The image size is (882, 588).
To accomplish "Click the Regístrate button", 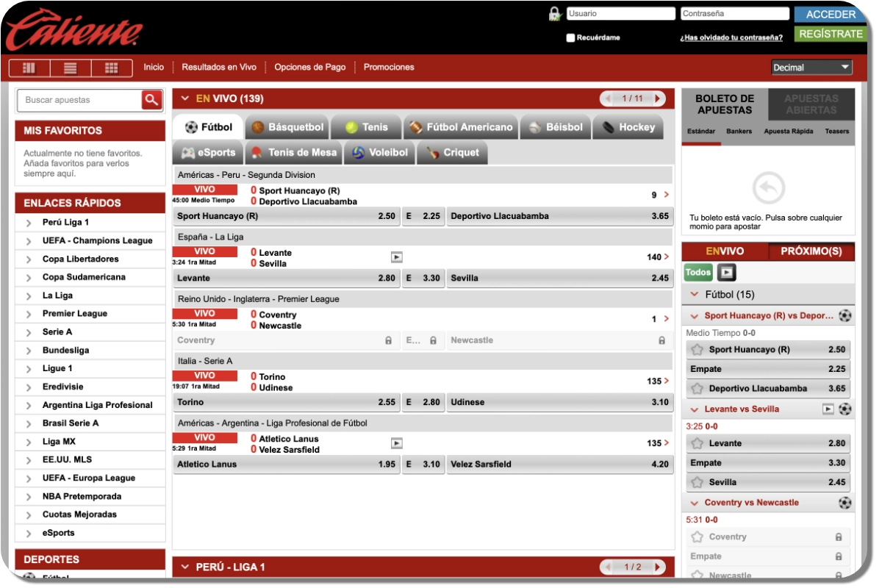I will (x=831, y=34).
